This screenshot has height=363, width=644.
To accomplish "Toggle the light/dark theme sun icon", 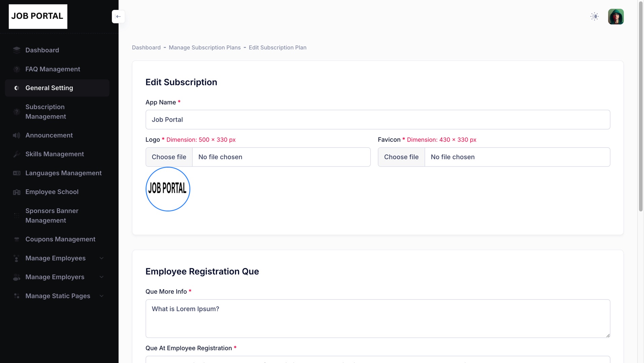I will coord(594,16).
